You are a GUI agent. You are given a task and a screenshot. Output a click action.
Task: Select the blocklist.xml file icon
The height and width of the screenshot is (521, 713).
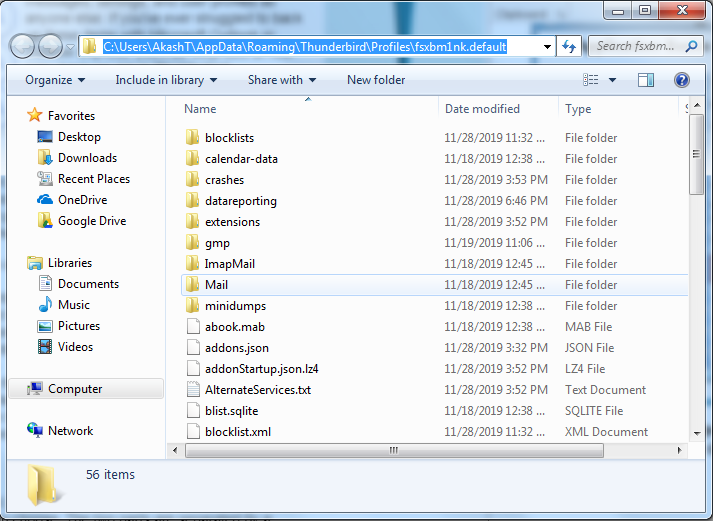[193, 431]
